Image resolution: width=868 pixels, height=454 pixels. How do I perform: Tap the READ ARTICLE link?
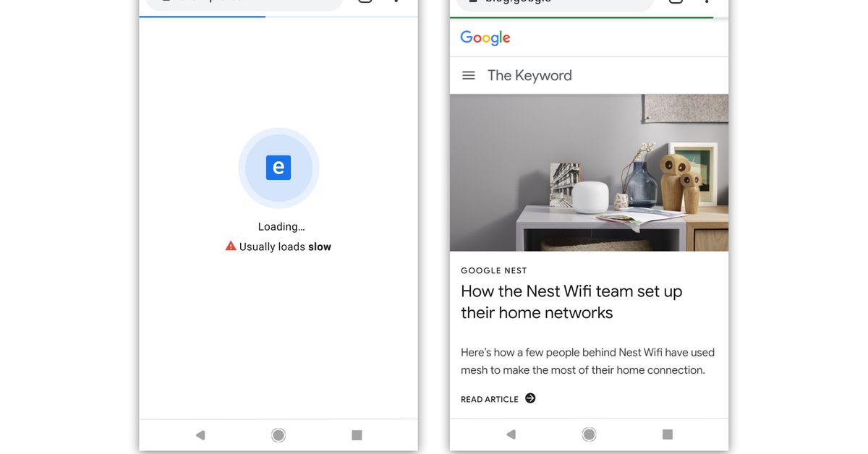(x=489, y=398)
